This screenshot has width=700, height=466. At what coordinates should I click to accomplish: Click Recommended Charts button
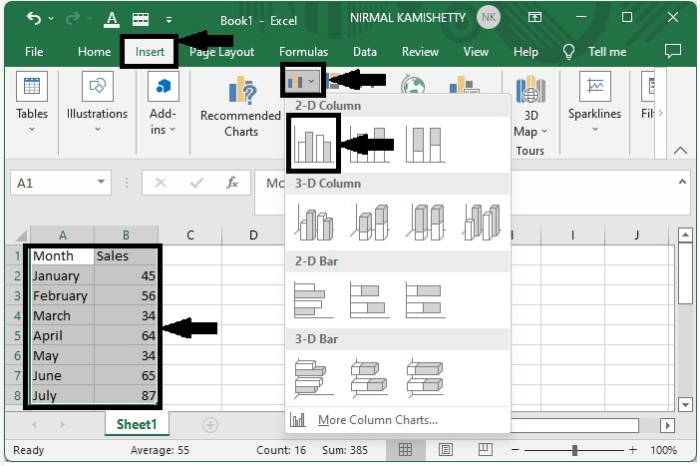point(241,107)
